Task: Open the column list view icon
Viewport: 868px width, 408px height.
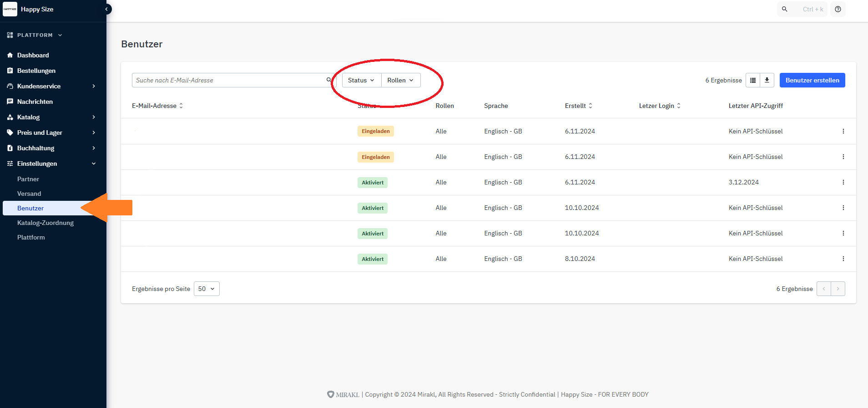Action: pos(753,80)
